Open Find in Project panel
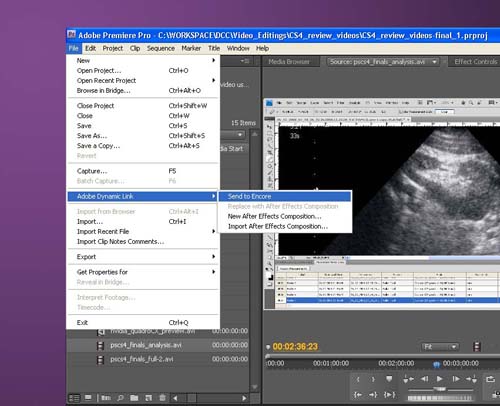 click(120, 398)
